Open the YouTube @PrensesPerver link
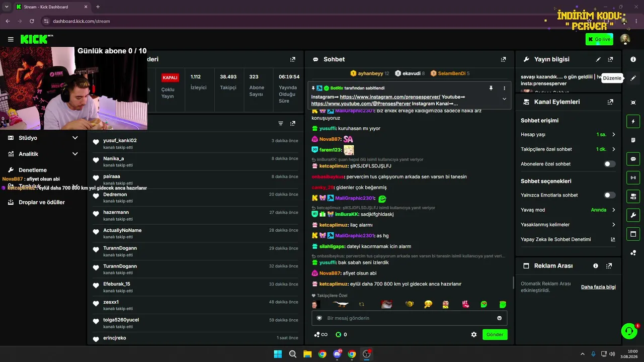 [x=361, y=104]
